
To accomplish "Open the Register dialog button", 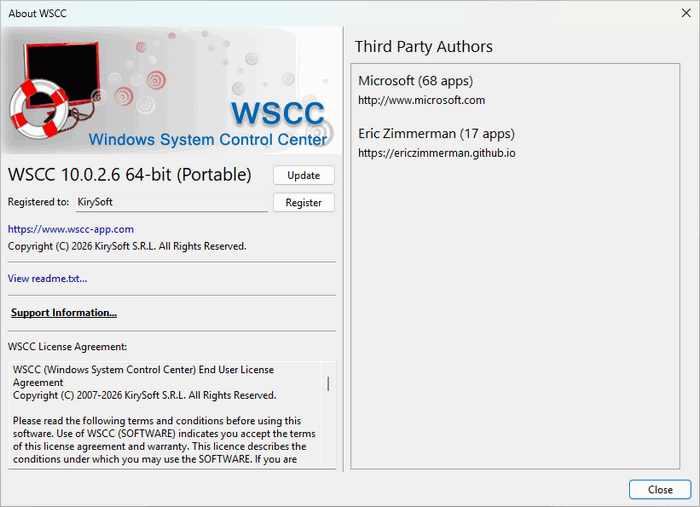I will (304, 203).
